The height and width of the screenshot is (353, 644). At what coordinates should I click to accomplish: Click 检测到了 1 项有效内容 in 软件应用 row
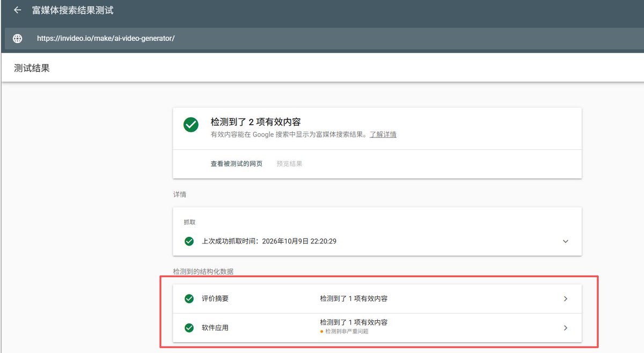[354, 322]
